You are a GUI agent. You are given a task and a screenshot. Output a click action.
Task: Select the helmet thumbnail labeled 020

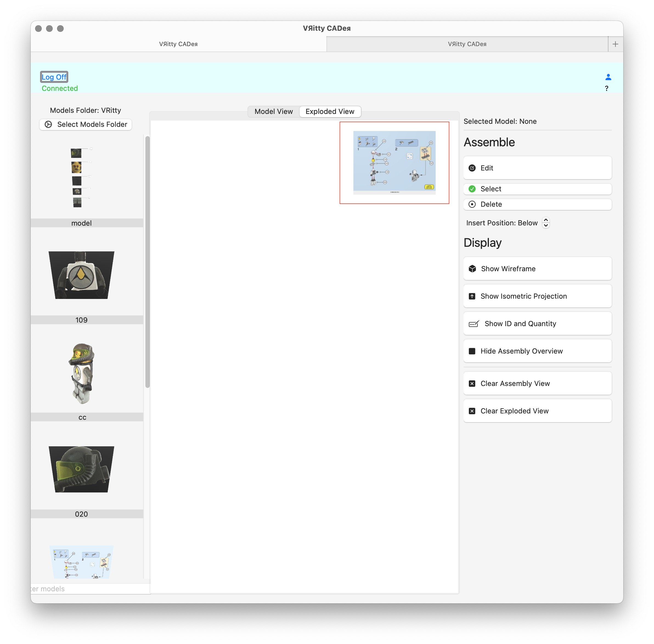click(x=81, y=469)
